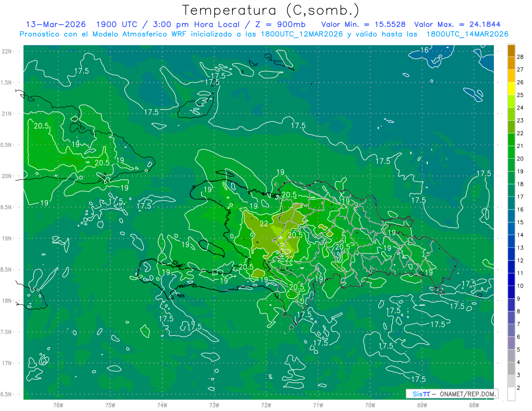
Task: Click legend value 18
Action: [x=520, y=184]
